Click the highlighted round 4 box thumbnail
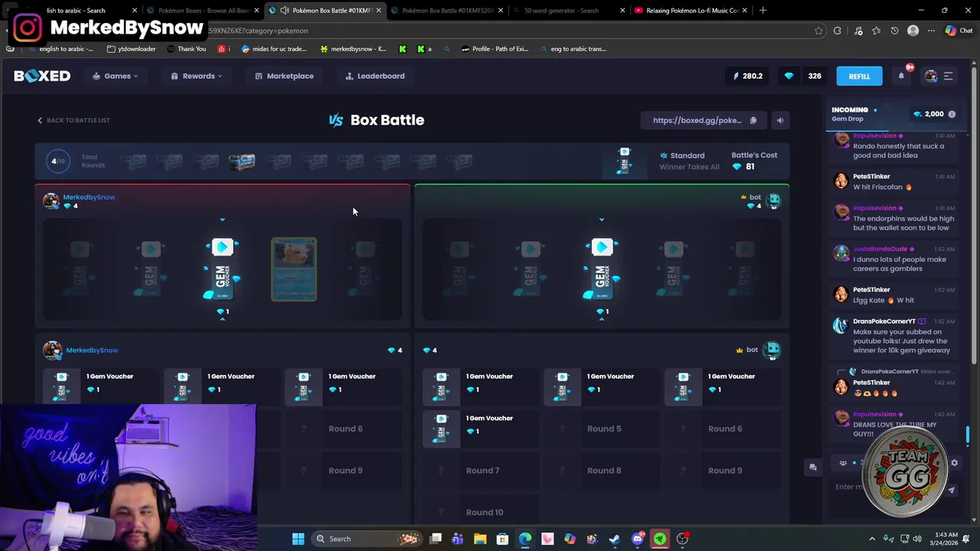The width and height of the screenshot is (980, 551). click(x=241, y=161)
